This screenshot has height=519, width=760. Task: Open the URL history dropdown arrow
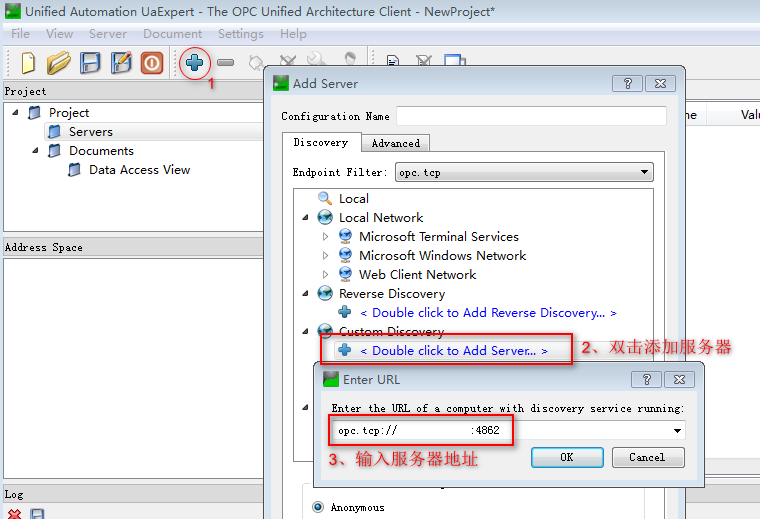coord(678,431)
